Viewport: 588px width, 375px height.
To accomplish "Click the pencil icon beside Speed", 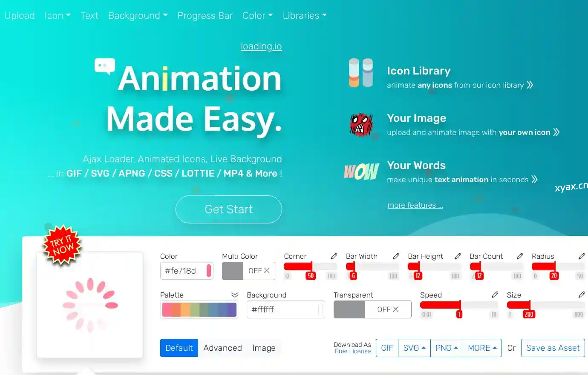I will coord(495,295).
